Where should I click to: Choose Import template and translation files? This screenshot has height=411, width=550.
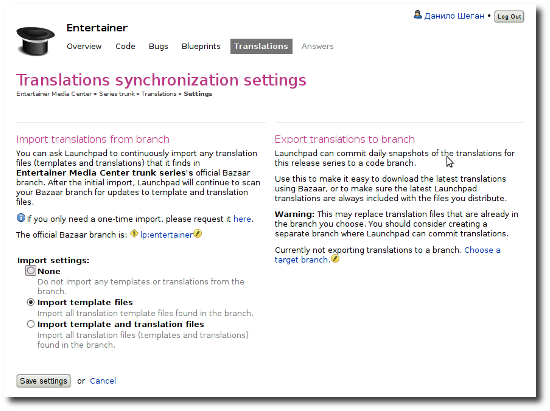[31, 324]
